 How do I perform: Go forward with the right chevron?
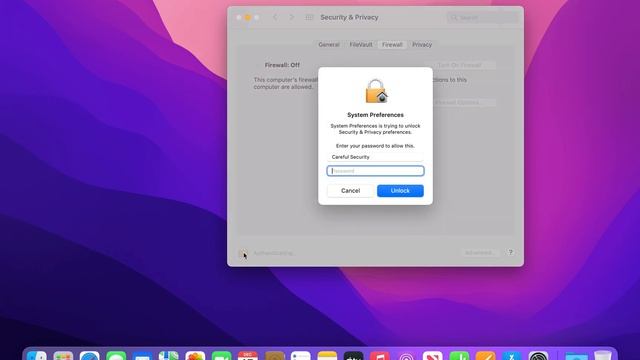click(x=291, y=18)
